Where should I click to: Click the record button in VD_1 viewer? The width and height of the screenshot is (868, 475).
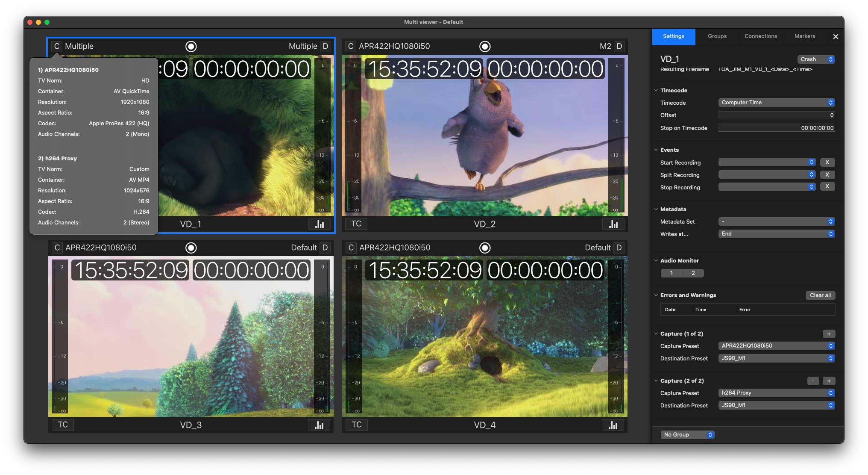(x=191, y=46)
